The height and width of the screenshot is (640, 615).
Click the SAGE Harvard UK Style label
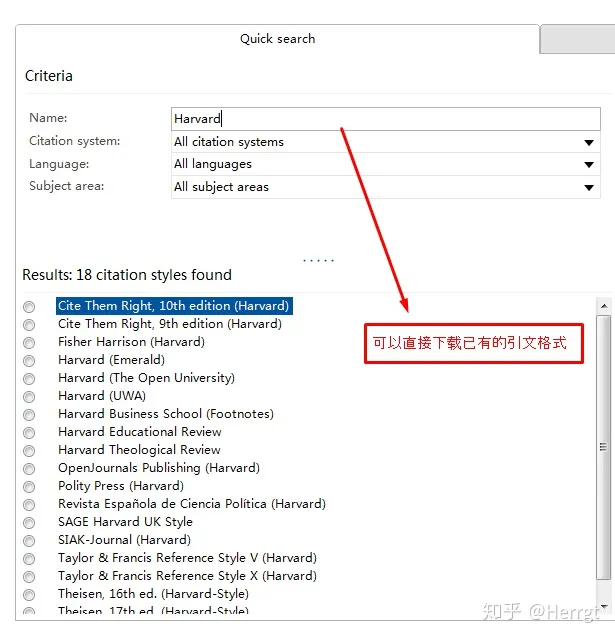click(125, 522)
